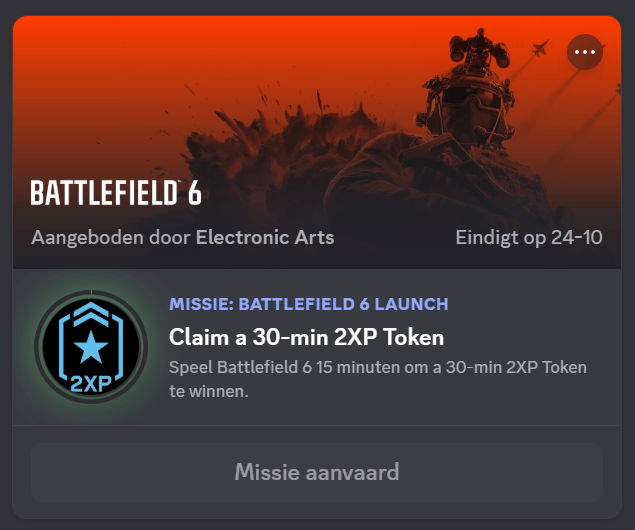Click the Eindigt op 24-10 end date
The width and height of the screenshot is (635, 530).
(x=529, y=237)
